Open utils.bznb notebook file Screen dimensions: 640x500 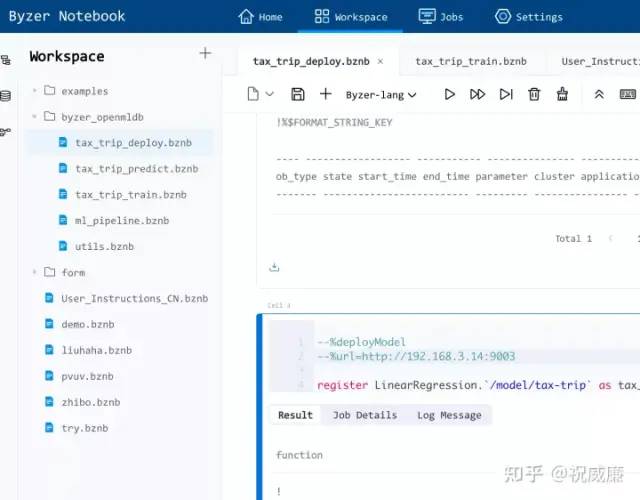[104, 247]
